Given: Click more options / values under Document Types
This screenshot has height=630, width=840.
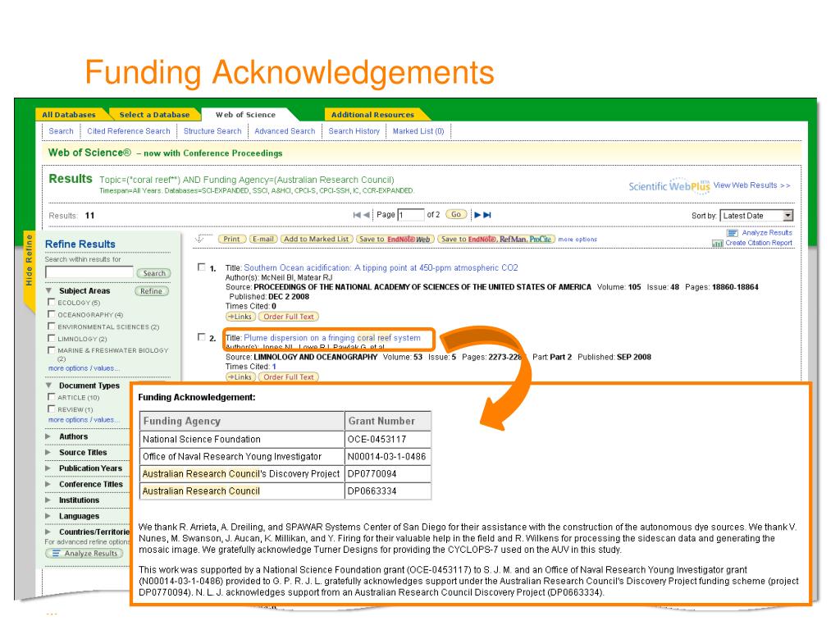Looking at the screenshot, I should coord(84,420).
